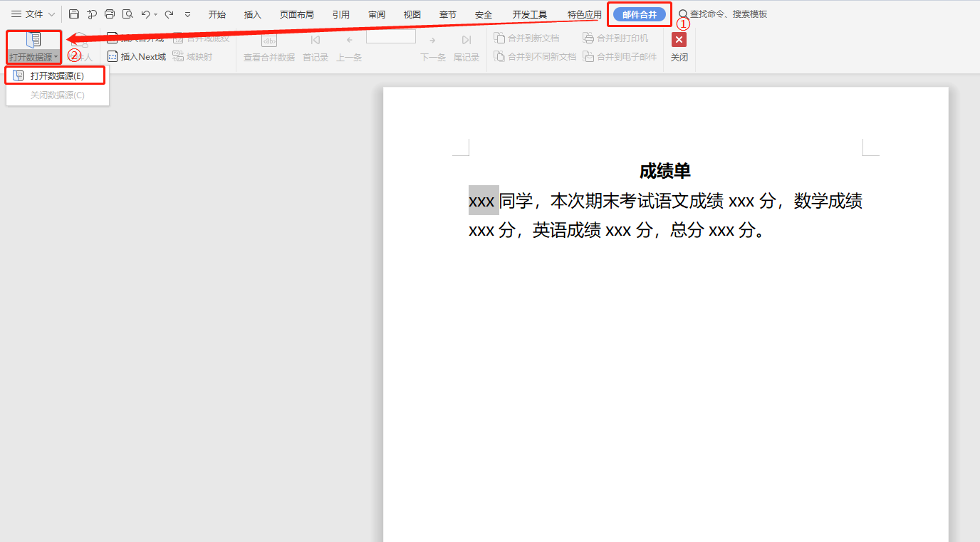Open the undo history dropdown arrow

156,14
